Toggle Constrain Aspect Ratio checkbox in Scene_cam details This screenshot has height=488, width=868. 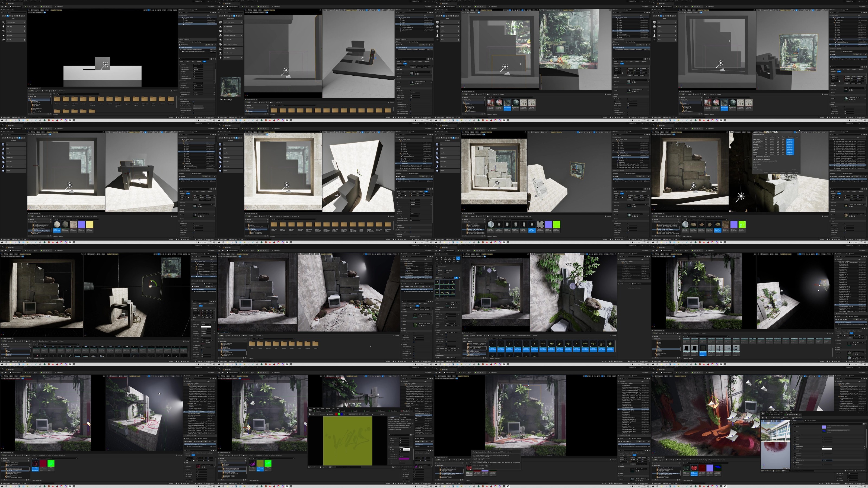(194, 102)
